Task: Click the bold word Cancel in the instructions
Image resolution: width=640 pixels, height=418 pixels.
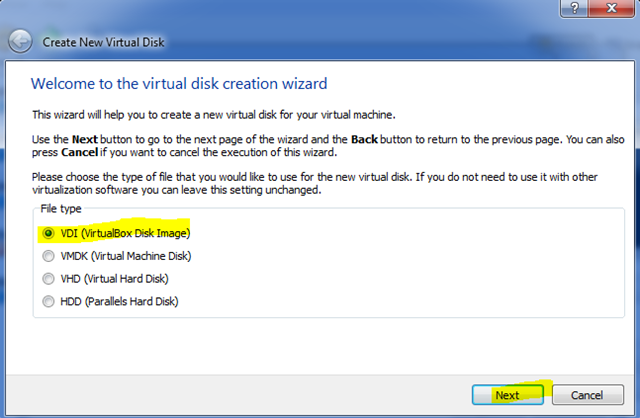Action: 80,152
